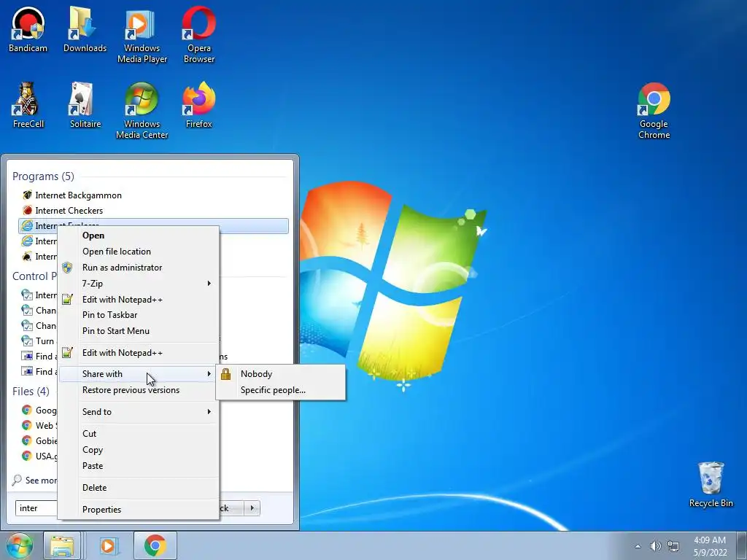
Task: Select Specific people... in the submenu
Action: coord(281,390)
